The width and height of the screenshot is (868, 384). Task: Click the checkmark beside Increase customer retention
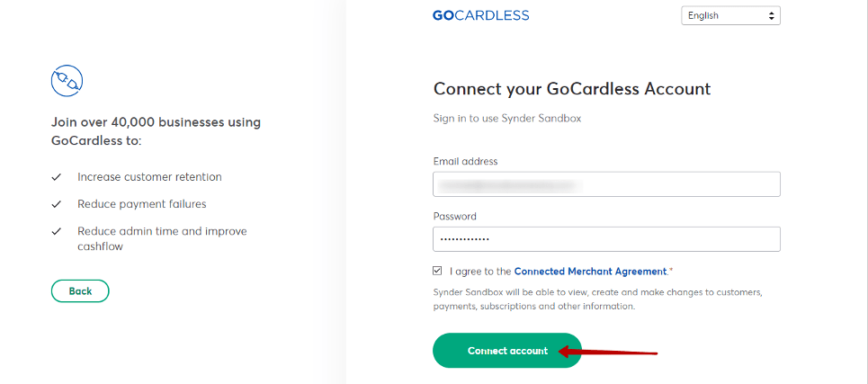click(x=56, y=178)
